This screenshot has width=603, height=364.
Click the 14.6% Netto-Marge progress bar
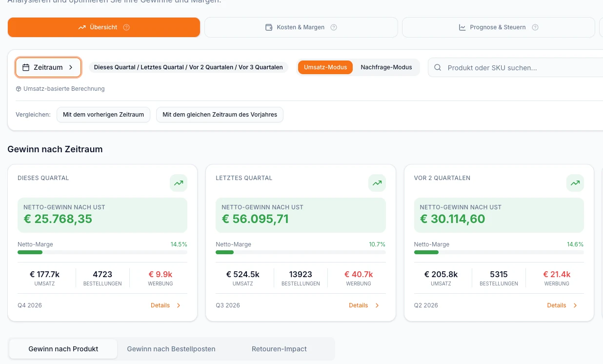click(499, 252)
